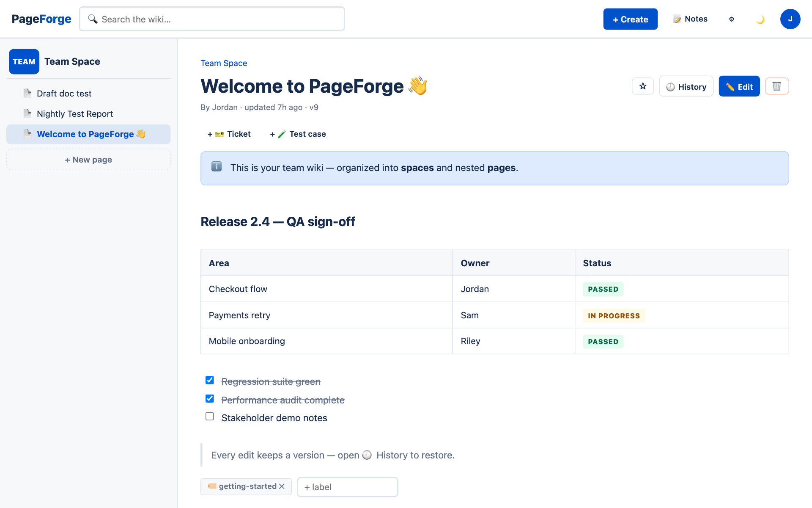Image resolution: width=812 pixels, height=508 pixels.
Task: Click the IN PROGRESS badge
Action: point(614,316)
